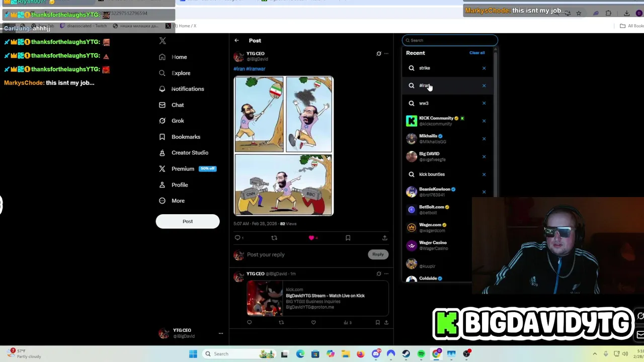Click comment icon on the reply post
644x362 pixels.
(249, 323)
